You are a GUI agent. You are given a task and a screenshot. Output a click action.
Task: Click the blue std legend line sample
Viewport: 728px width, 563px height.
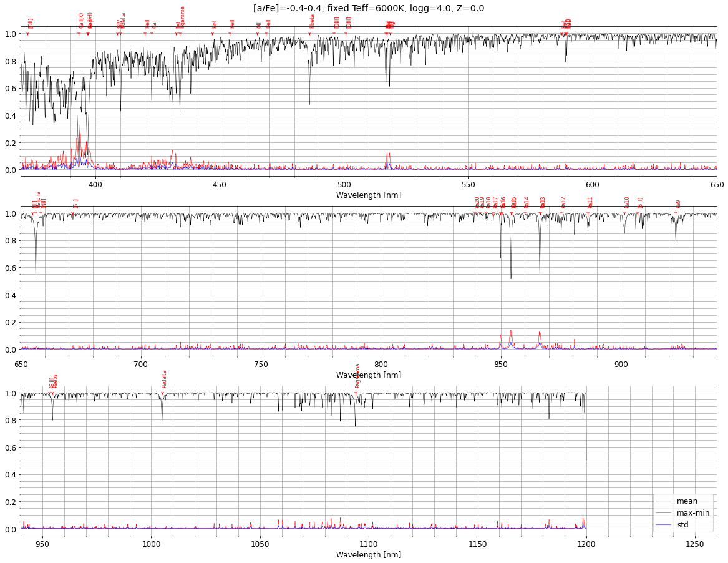click(x=664, y=525)
